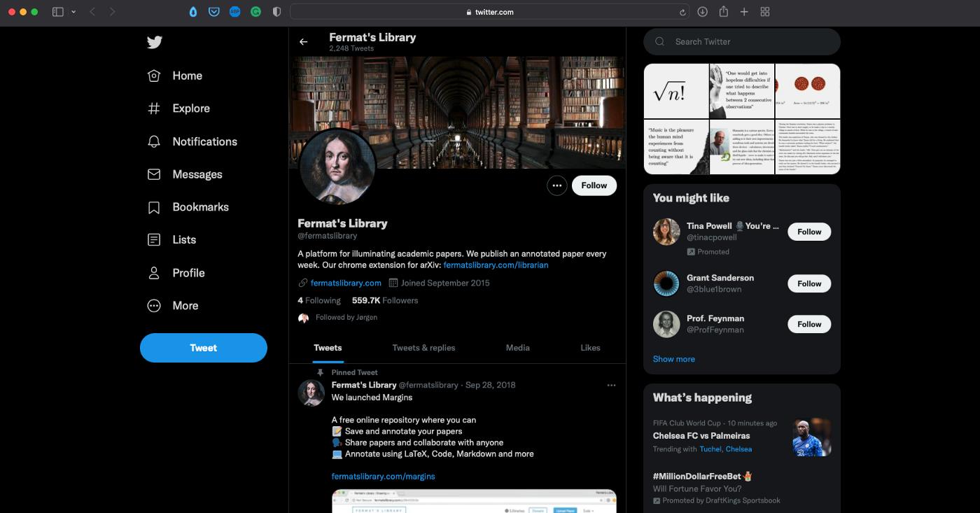Click the Search Twitter field

pos(742,42)
